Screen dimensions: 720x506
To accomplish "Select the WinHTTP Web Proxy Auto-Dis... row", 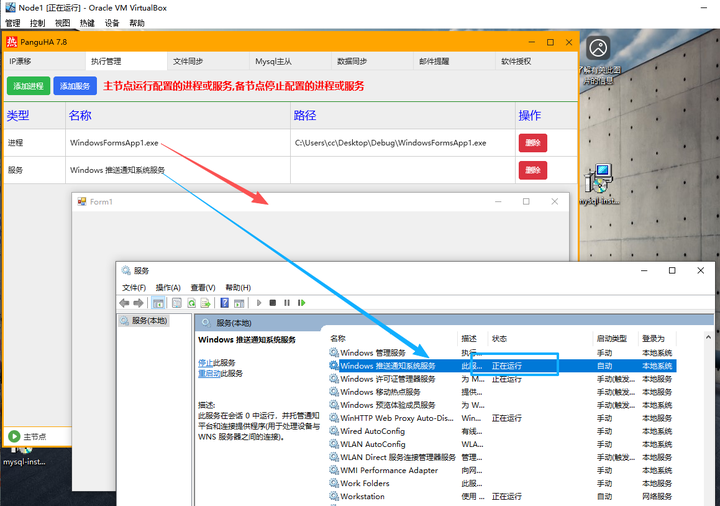I will (x=502, y=418).
